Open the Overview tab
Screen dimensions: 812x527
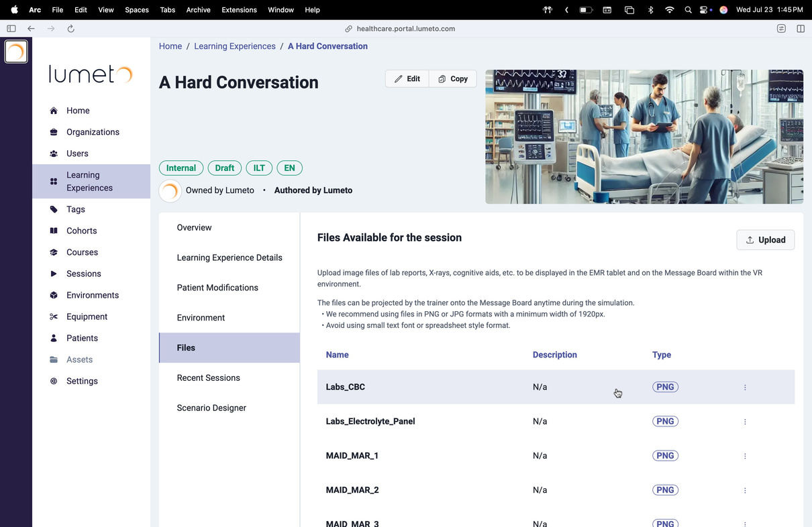pyautogui.click(x=230, y=228)
